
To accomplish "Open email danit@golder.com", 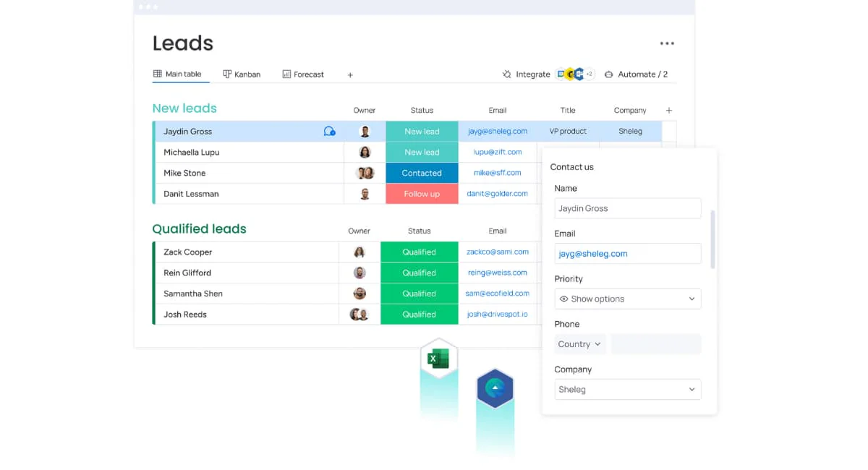I will click(x=498, y=194).
